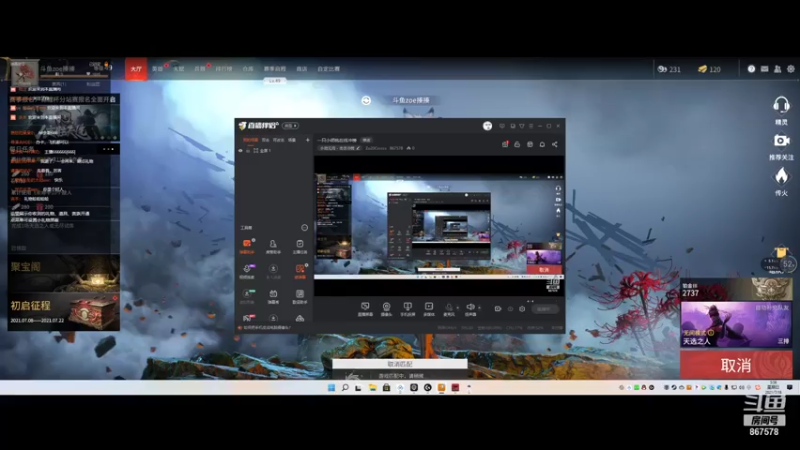This screenshot has height=450, width=800.
Task: Click the record camera icon beside the start-stream button
Action: click(497, 309)
